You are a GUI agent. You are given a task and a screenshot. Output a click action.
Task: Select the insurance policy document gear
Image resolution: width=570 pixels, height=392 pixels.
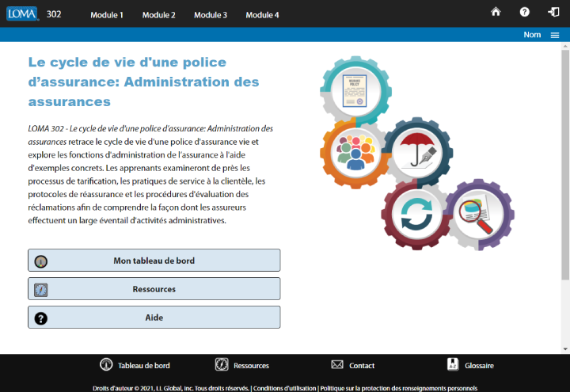[355, 91]
